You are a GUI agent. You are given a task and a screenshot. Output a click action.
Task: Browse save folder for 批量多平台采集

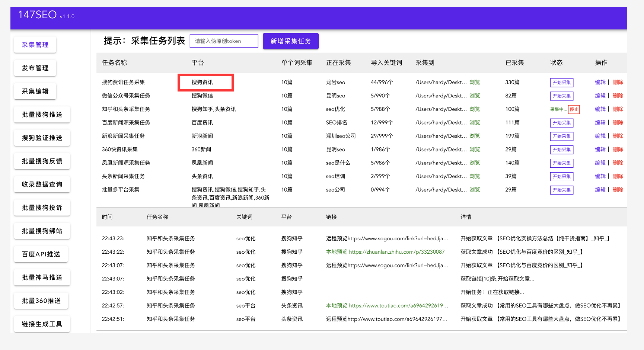475,189
